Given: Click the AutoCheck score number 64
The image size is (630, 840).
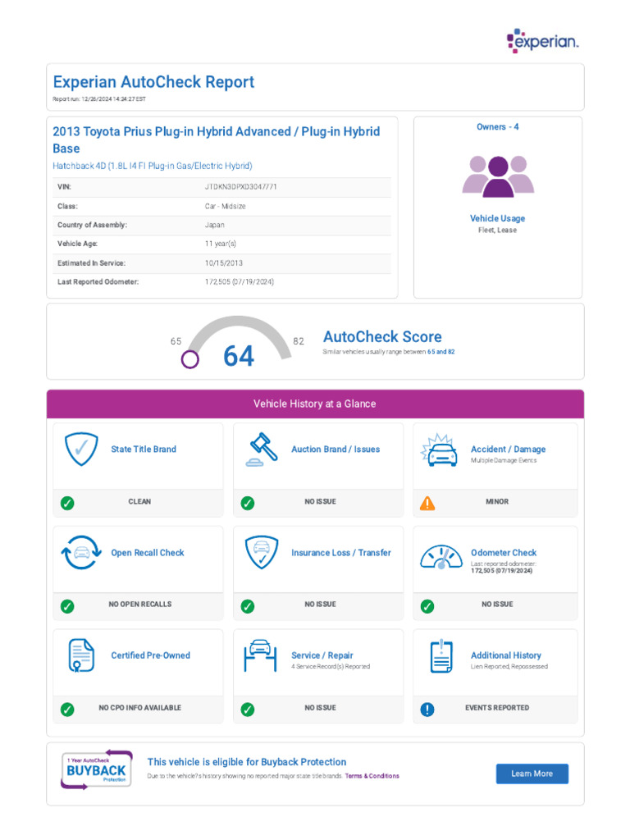Looking at the screenshot, I should pyautogui.click(x=239, y=356).
